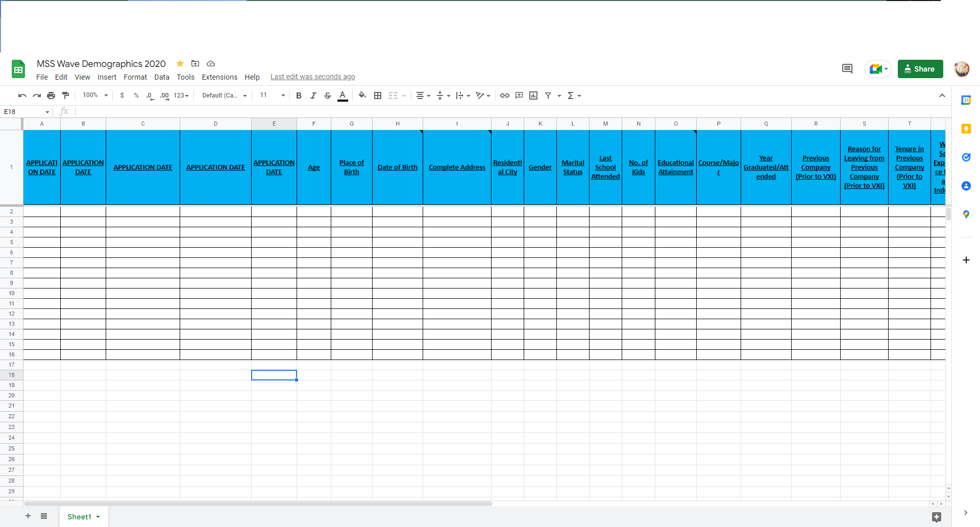Start a Google Meet call
The height and width of the screenshot is (527, 980).
(x=878, y=69)
